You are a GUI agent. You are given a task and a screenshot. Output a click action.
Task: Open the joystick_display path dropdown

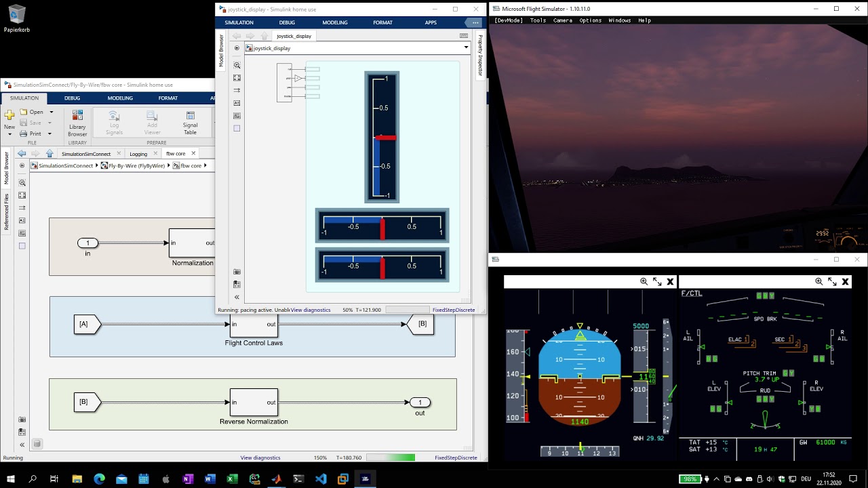[466, 48]
